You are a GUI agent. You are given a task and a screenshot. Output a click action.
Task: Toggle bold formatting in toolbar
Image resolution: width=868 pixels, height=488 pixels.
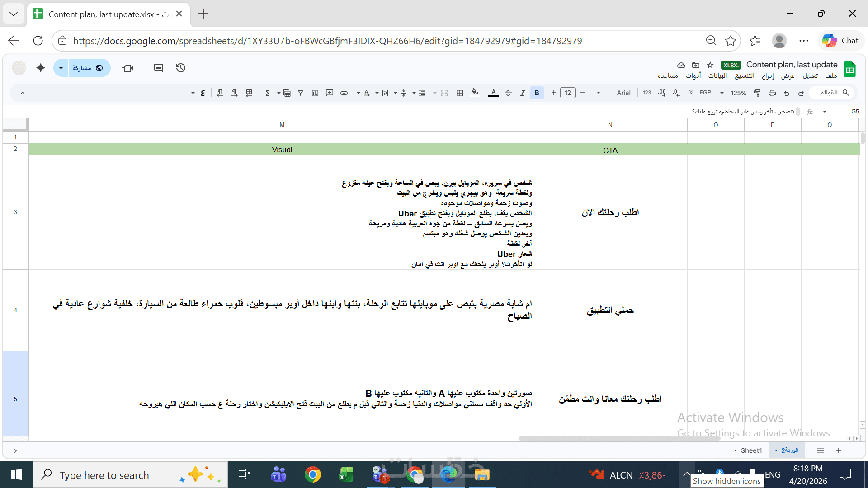(x=537, y=93)
